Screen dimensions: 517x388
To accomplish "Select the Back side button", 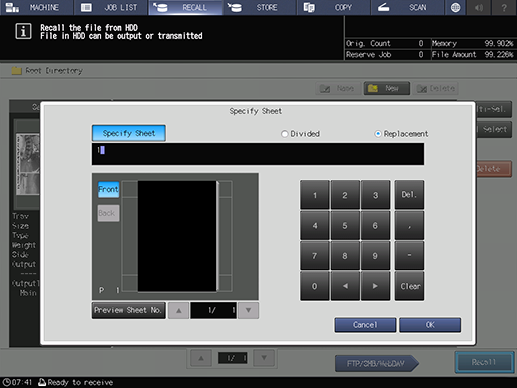I will tap(108, 213).
